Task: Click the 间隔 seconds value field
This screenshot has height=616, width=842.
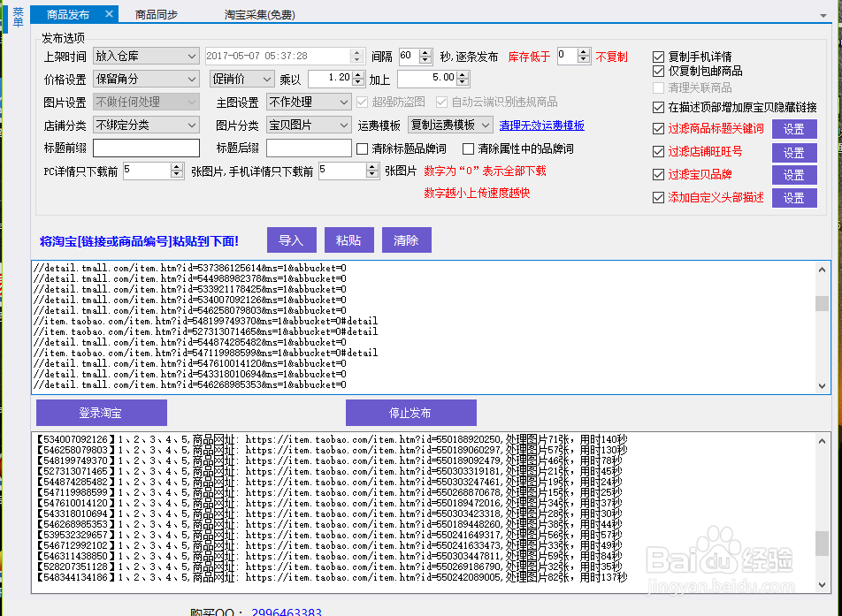Action: click(x=409, y=56)
